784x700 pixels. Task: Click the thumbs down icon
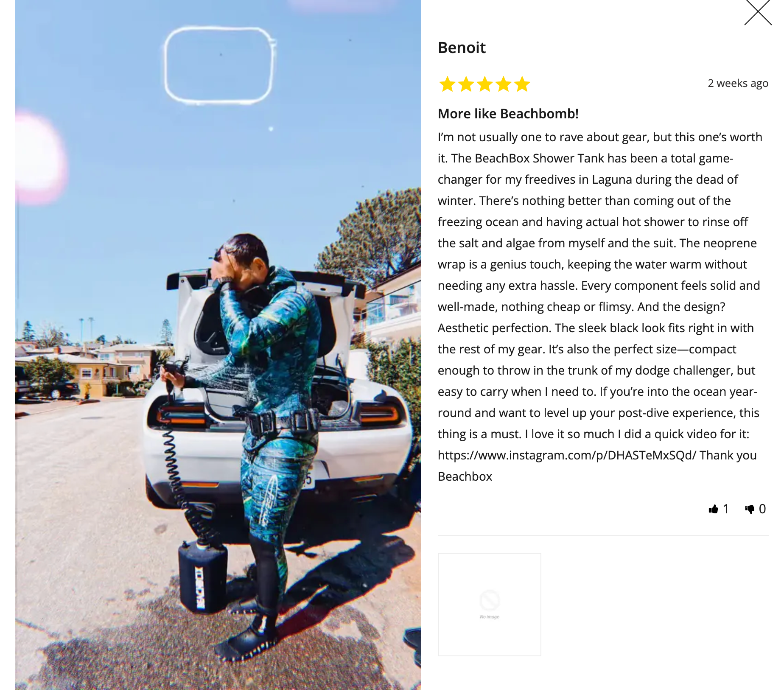750,509
